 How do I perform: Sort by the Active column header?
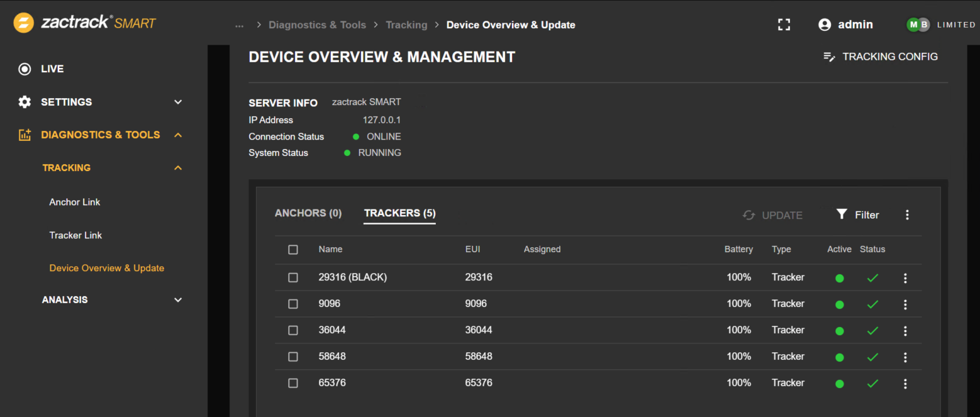pyautogui.click(x=839, y=250)
